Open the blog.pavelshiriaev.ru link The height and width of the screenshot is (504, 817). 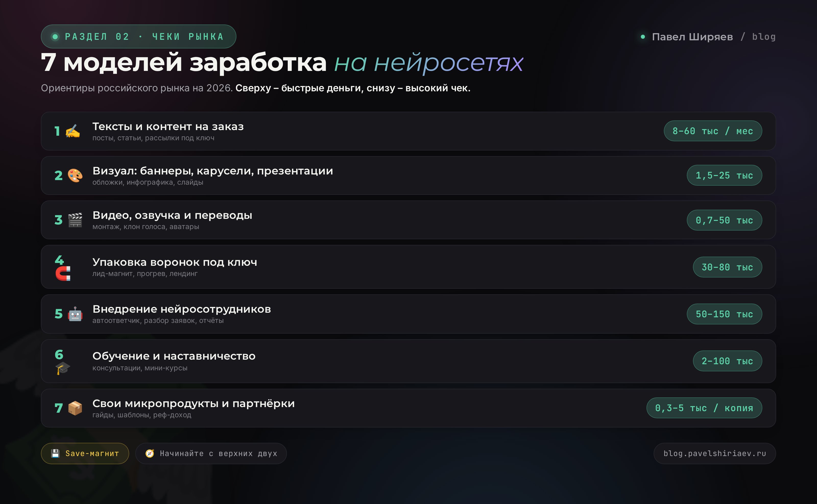715,453
